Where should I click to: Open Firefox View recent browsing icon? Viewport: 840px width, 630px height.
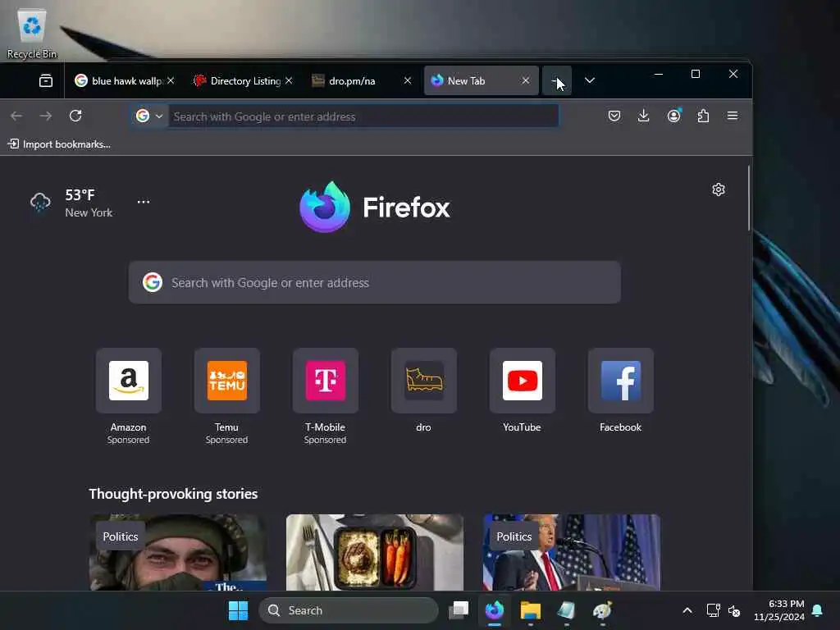click(46, 81)
